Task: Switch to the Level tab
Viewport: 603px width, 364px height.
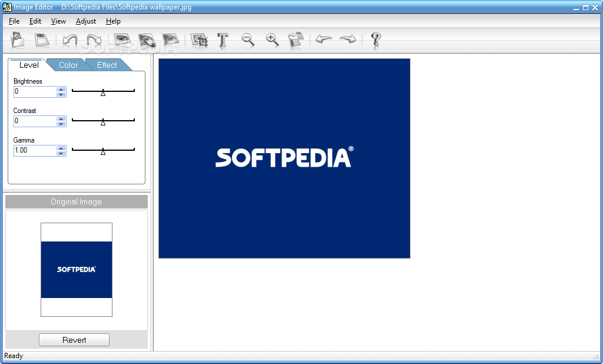Action: point(29,65)
